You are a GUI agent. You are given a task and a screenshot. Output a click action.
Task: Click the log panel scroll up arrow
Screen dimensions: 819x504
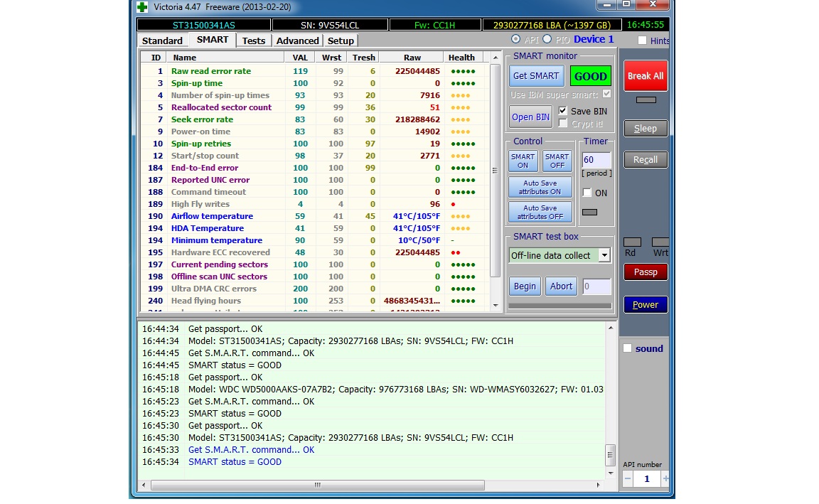tap(610, 328)
